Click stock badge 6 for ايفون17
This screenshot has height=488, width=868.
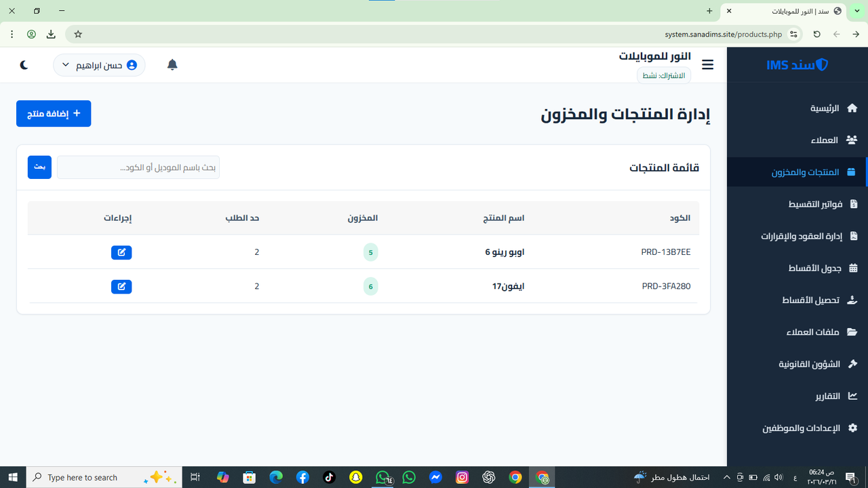(370, 286)
